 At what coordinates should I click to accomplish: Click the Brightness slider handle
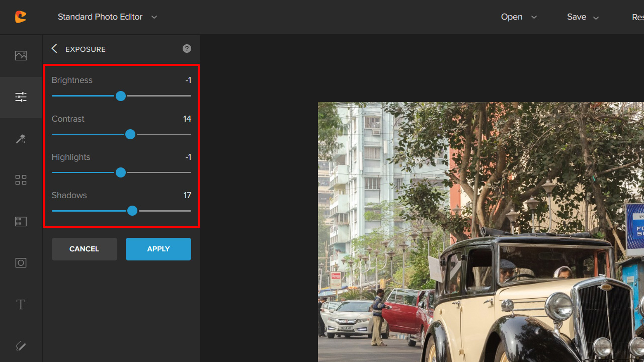(x=121, y=96)
